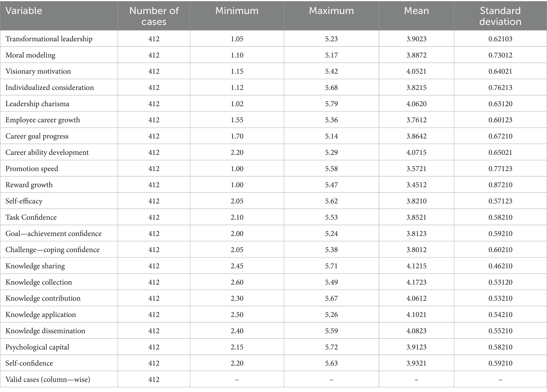Click the 'Knowledge dissemination' row label
547x392 pixels.
click(x=45, y=331)
